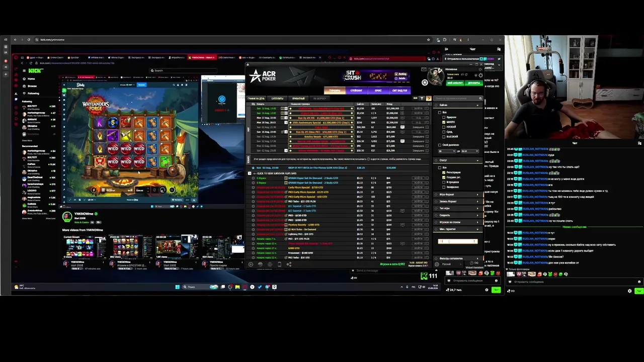Expand the Фильтры сателлитов section
Viewport: 644px width, 362px height.
pos(459,258)
